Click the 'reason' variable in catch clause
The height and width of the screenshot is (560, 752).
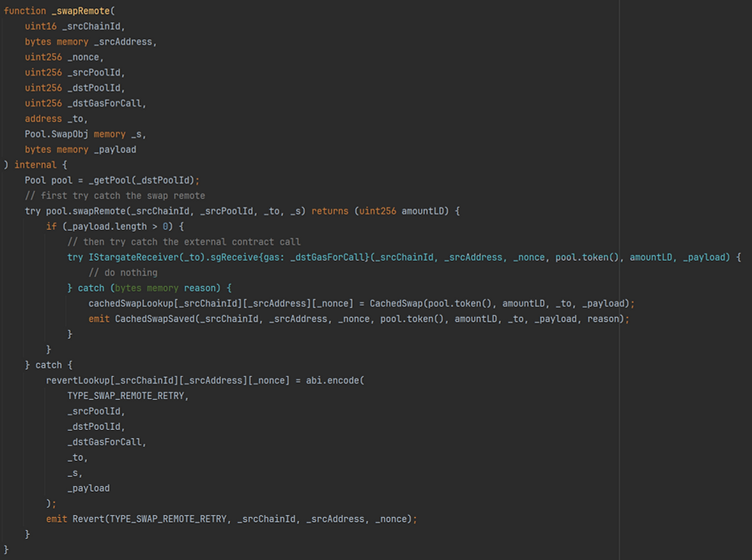click(x=199, y=288)
